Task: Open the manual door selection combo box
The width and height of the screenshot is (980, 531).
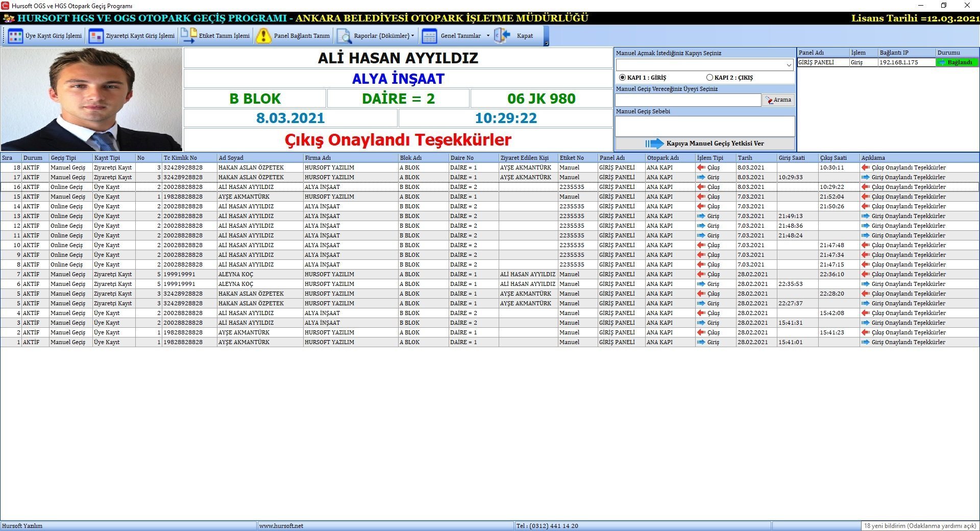Action: 704,65
